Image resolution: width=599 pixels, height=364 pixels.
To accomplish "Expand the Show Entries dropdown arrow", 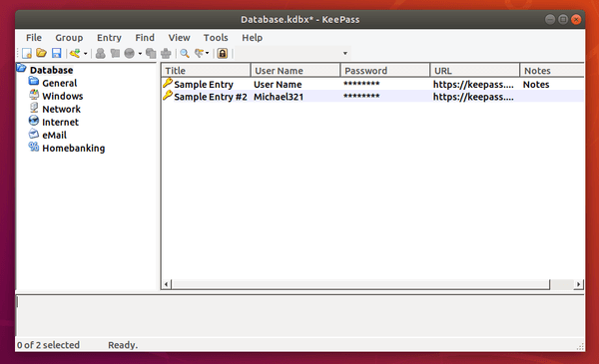I will [207, 53].
